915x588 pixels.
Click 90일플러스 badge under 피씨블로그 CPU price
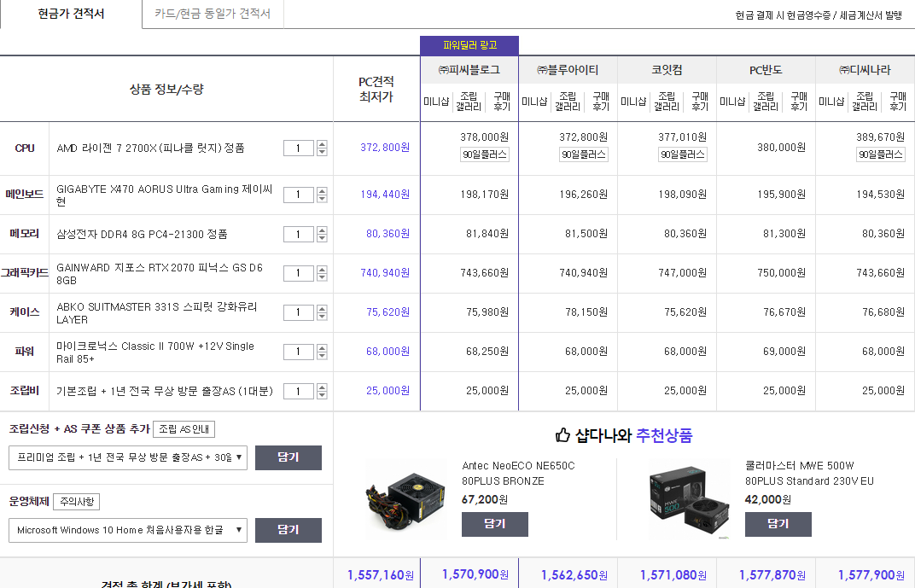(485, 154)
